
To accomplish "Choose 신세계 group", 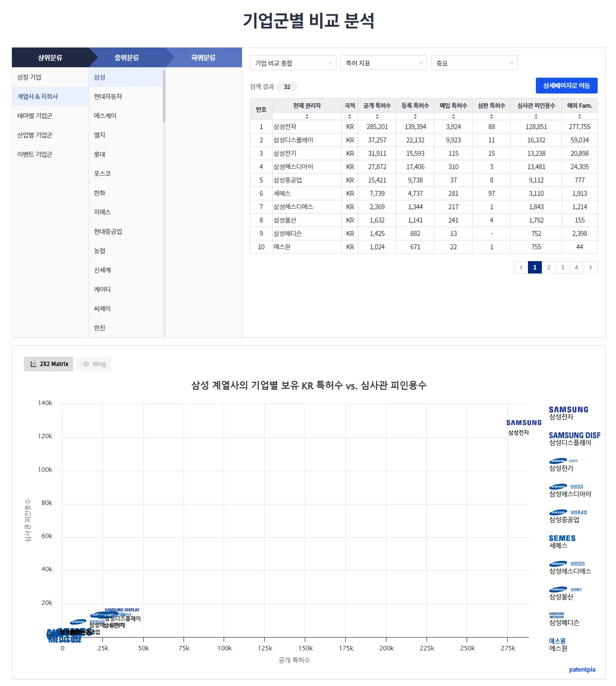I will (126, 270).
